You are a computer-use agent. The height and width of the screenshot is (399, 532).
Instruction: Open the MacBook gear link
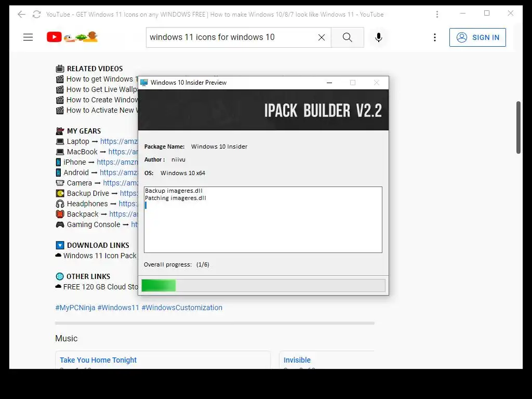pos(123,152)
